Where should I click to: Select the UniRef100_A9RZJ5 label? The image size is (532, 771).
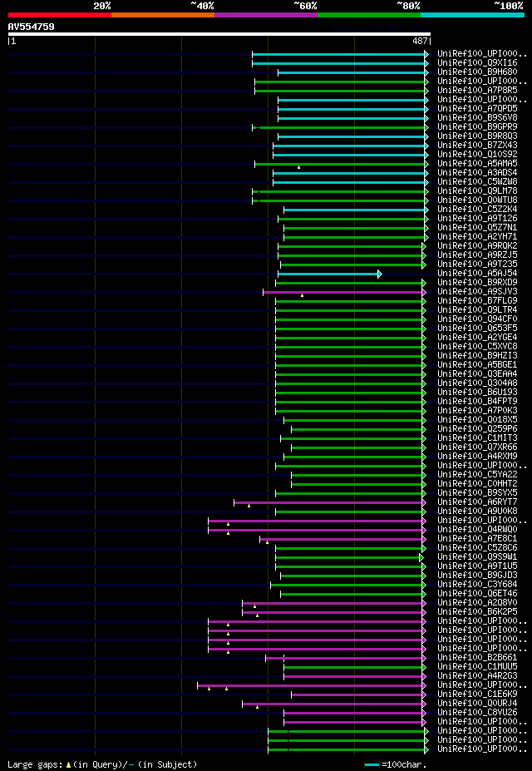[x=477, y=255]
